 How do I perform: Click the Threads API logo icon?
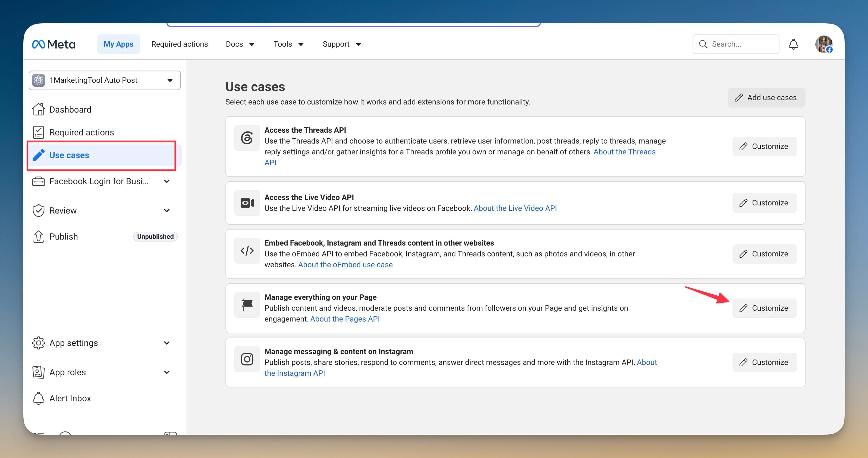247,138
